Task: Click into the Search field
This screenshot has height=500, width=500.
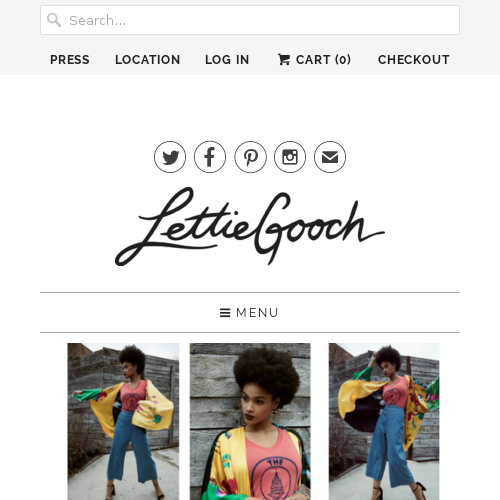Action: (250, 20)
